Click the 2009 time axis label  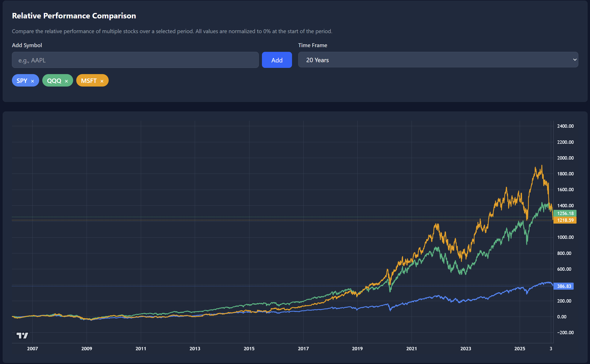[87, 348]
